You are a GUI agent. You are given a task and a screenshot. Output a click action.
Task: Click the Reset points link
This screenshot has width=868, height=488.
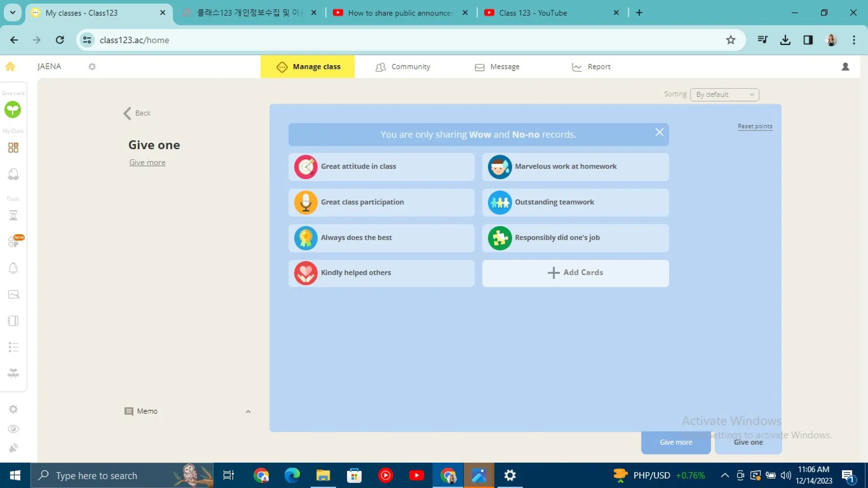(754, 126)
